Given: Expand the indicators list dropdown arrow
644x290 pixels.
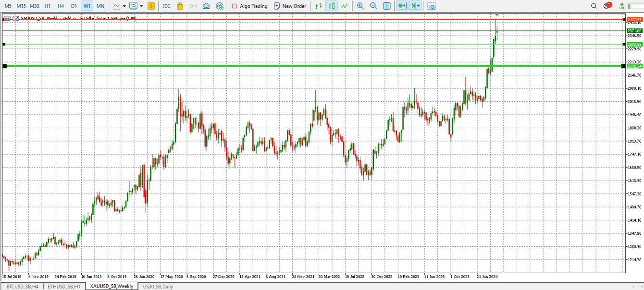Looking at the screenshot, I should tap(141, 6).
